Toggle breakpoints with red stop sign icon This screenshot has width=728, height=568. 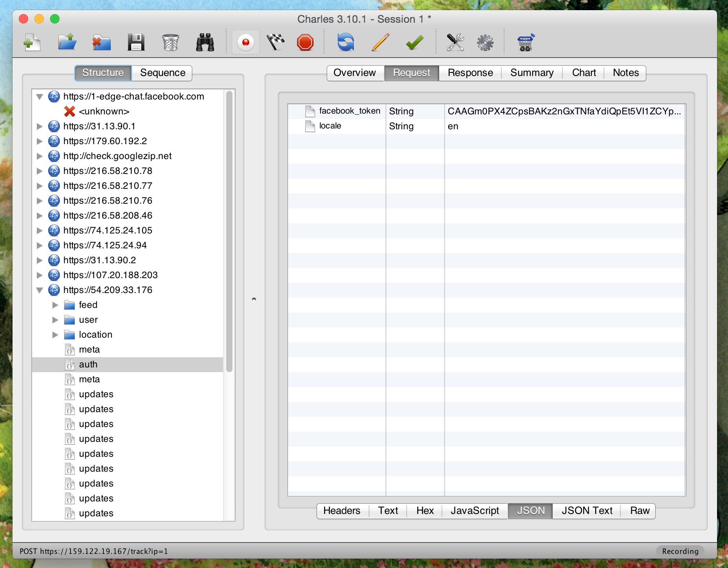(305, 42)
